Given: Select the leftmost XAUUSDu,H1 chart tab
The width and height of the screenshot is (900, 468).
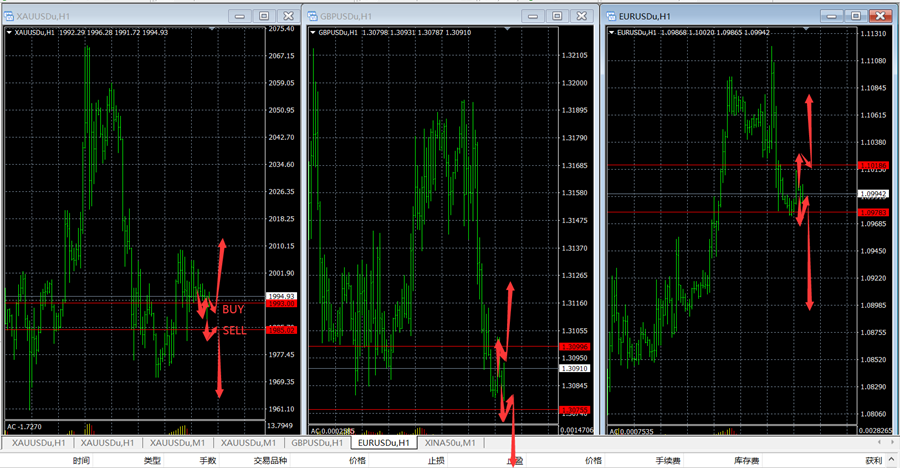Looking at the screenshot, I should point(38,442).
